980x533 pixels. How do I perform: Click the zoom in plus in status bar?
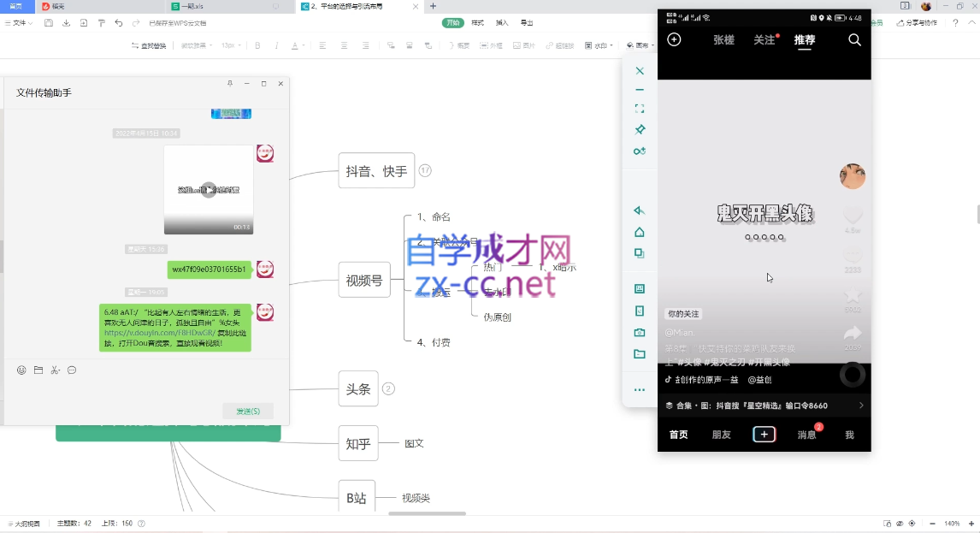pos(971,524)
